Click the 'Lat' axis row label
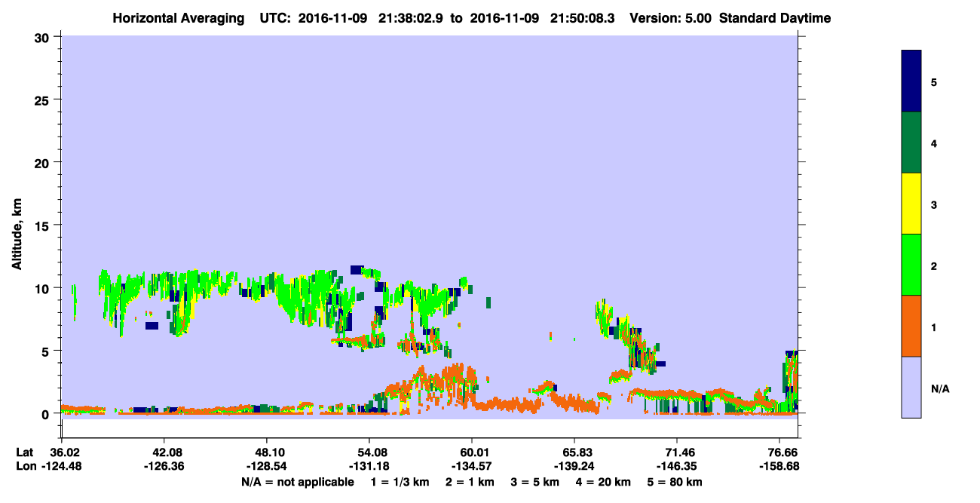This screenshot has width=980, height=503. (x=25, y=452)
